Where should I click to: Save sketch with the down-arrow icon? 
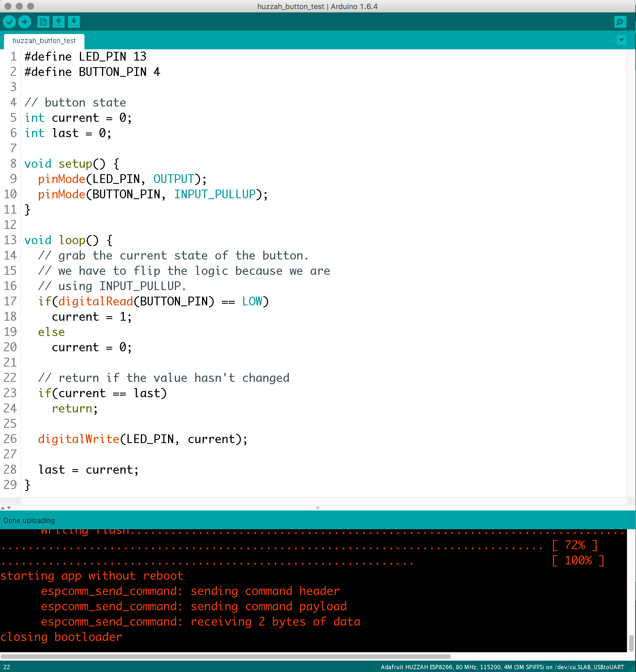[x=74, y=22]
